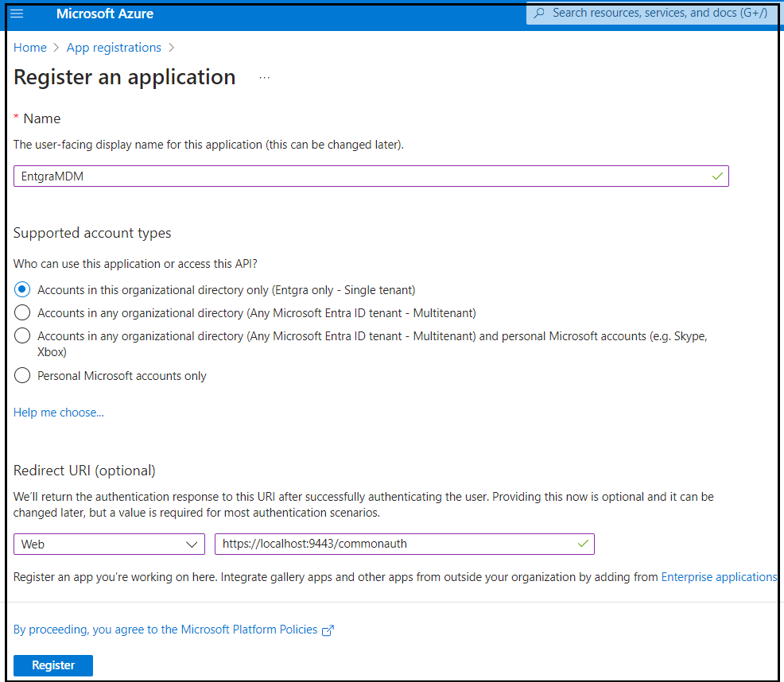This screenshot has height=682, width=784.
Task: Open the Web platform type dropdown
Action: coord(109,544)
